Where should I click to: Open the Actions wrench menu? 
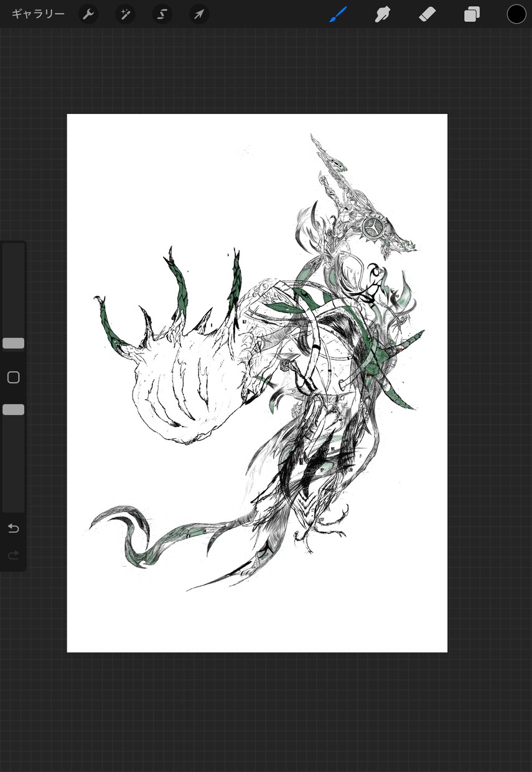pos(88,14)
